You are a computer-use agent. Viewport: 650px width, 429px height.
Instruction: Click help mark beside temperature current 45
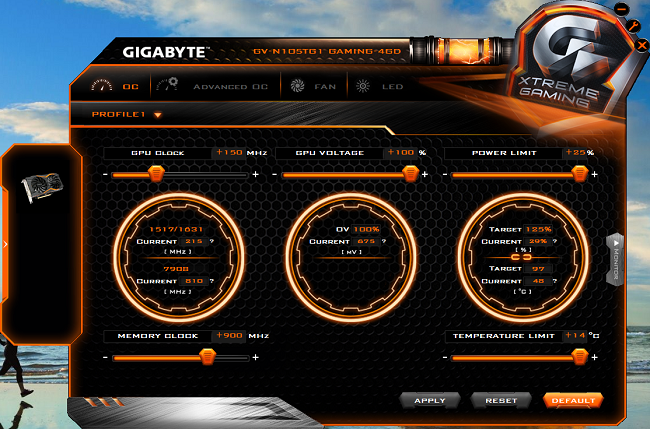(x=555, y=281)
